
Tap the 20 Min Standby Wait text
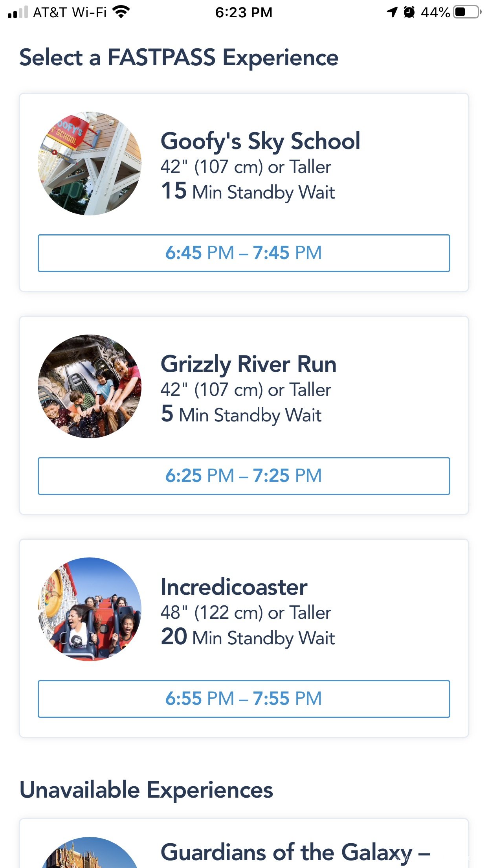click(x=248, y=638)
